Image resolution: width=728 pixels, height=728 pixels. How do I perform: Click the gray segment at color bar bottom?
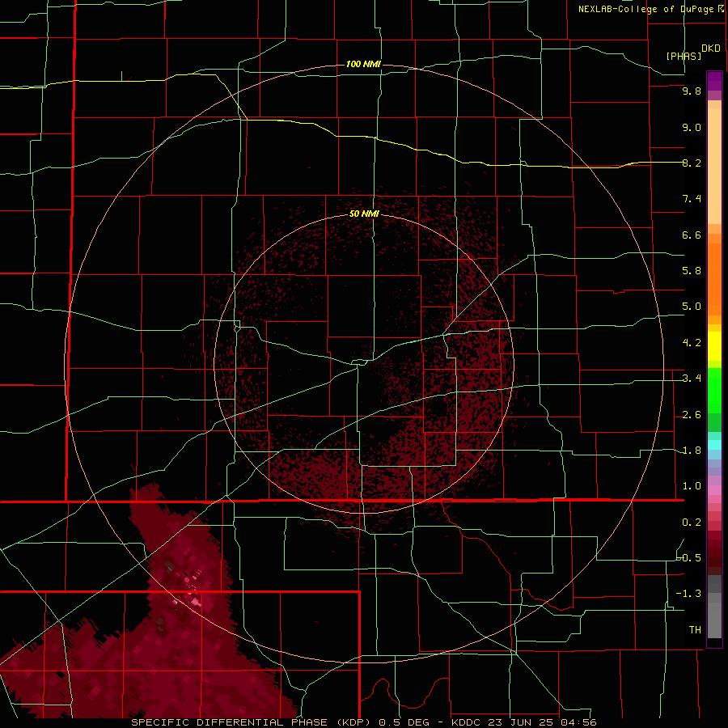pos(714,617)
